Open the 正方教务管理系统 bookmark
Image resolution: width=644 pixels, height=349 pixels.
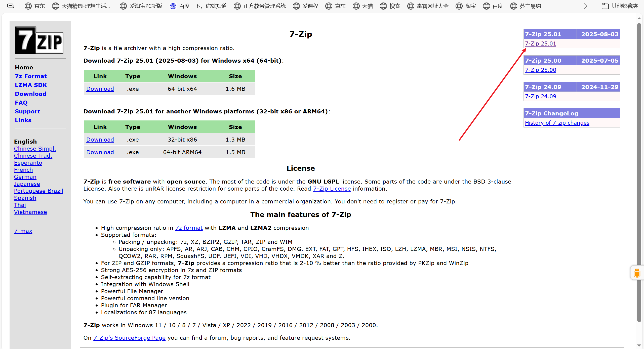260,6
